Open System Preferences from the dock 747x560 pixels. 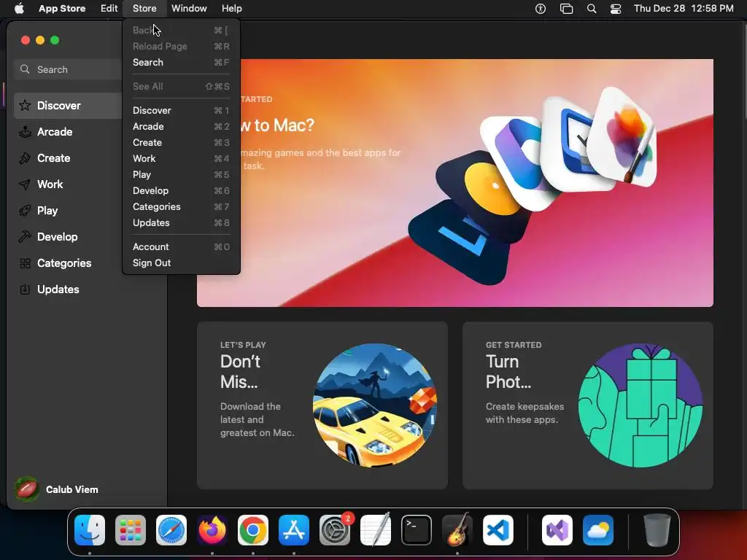click(x=335, y=530)
